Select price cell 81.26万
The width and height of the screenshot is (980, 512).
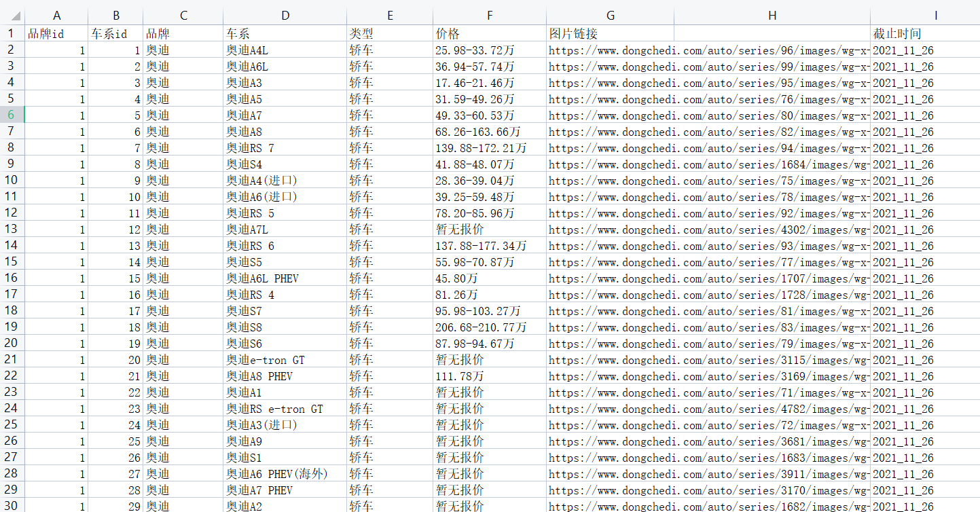click(x=490, y=294)
